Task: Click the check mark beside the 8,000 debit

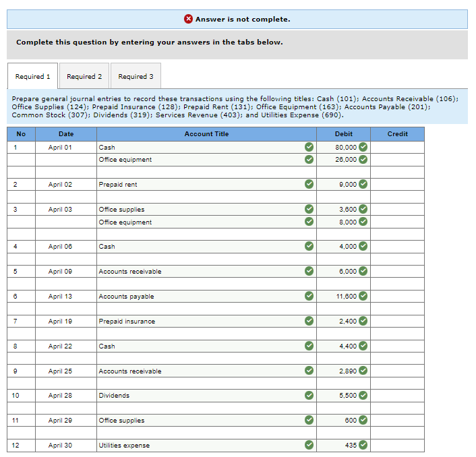Action: pos(363,222)
